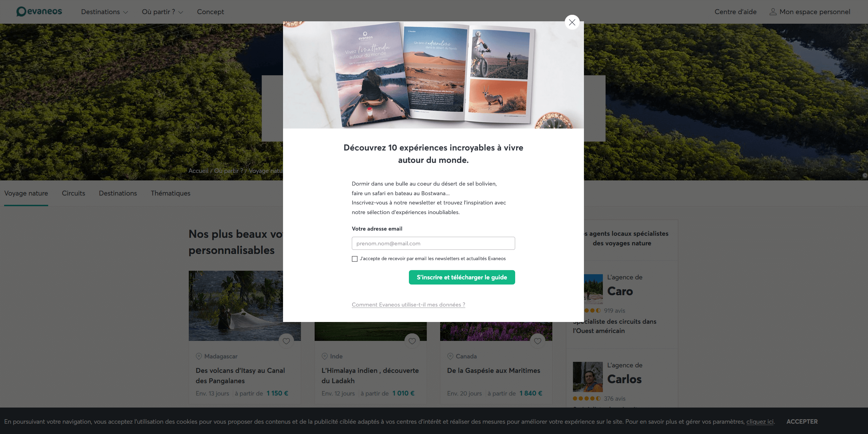The height and width of the screenshot is (434, 868).
Task: Click the email address input field
Action: click(x=433, y=243)
